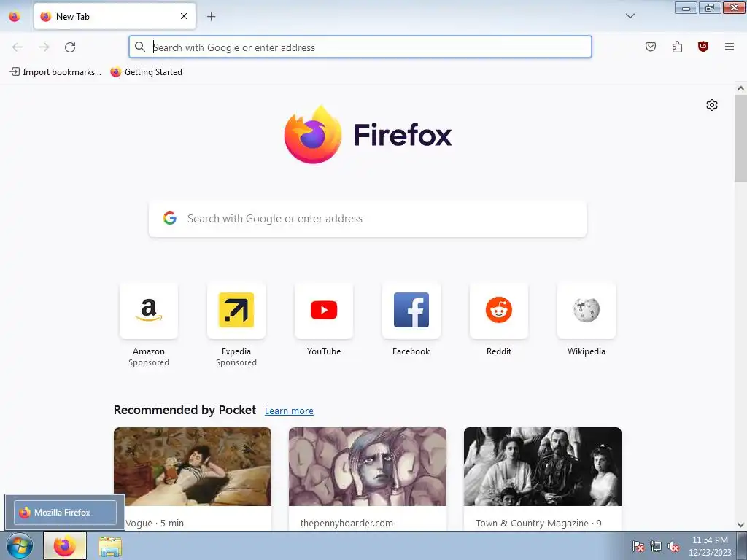The height and width of the screenshot is (560, 747).
Task: Open the Firefox application menu
Action: [x=729, y=47]
